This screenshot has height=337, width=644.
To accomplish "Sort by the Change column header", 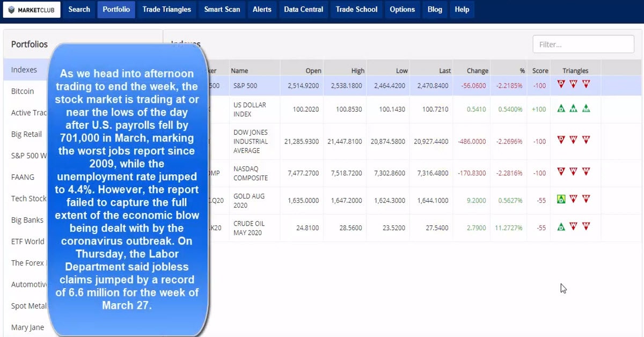I will coord(478,71).
